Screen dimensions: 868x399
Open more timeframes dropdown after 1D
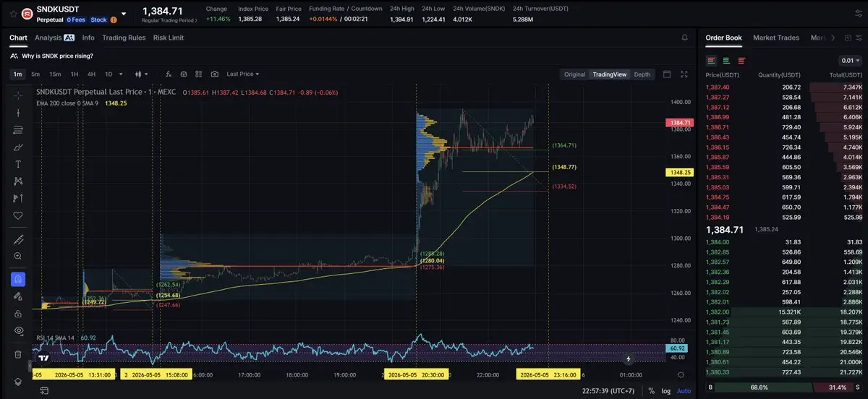[120, 74]
